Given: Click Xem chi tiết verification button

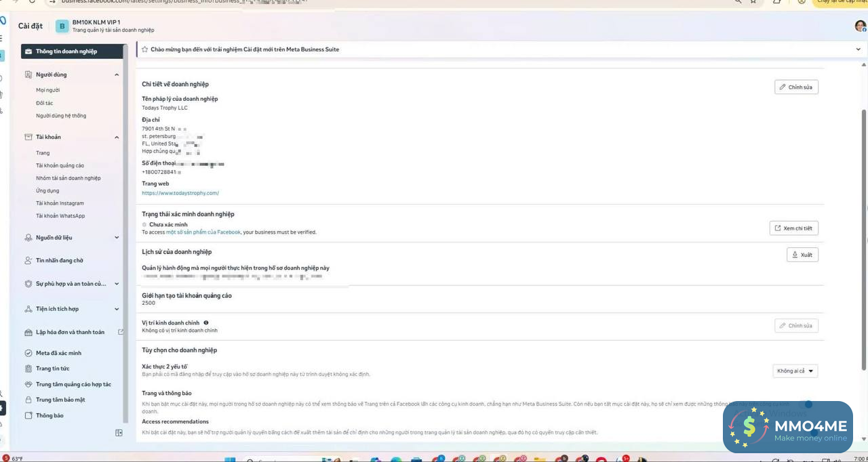Looking at the screenshot, I should 793,228.
